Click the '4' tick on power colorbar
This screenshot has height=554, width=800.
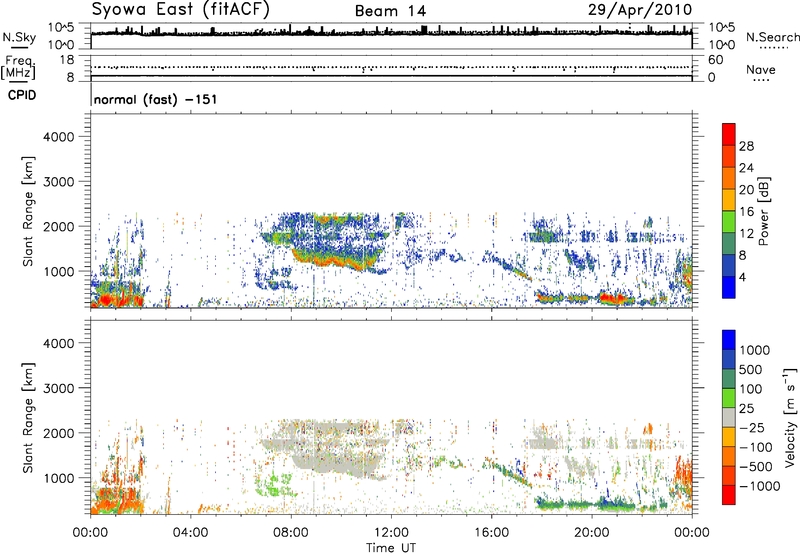tap(742, 277)
